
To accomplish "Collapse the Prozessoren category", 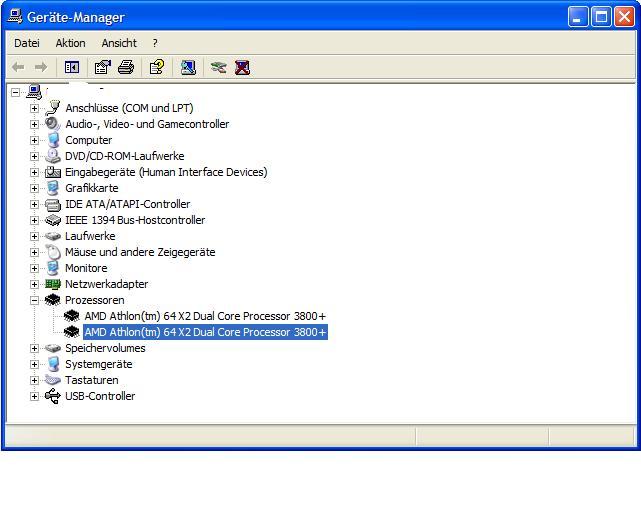I will (x=34, y=301).
